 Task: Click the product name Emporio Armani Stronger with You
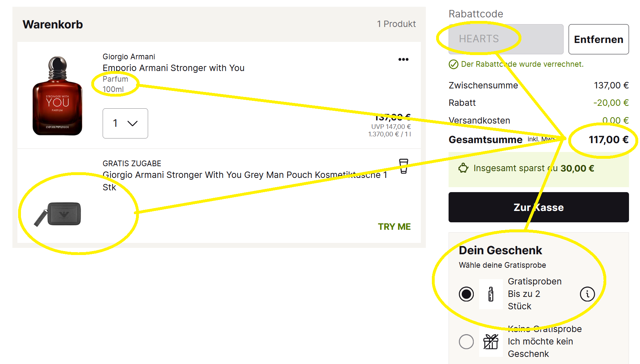(x=173, y=68)
